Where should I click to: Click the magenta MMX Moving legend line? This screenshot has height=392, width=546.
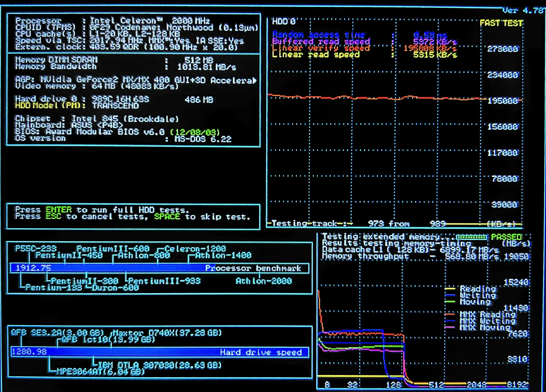[x=450, y=327]
